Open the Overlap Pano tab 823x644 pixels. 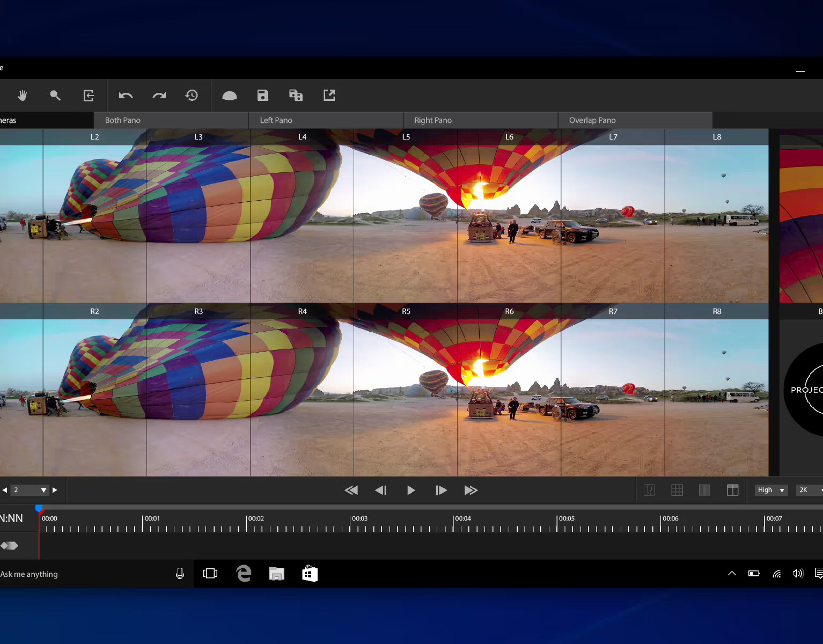[635, 120]
